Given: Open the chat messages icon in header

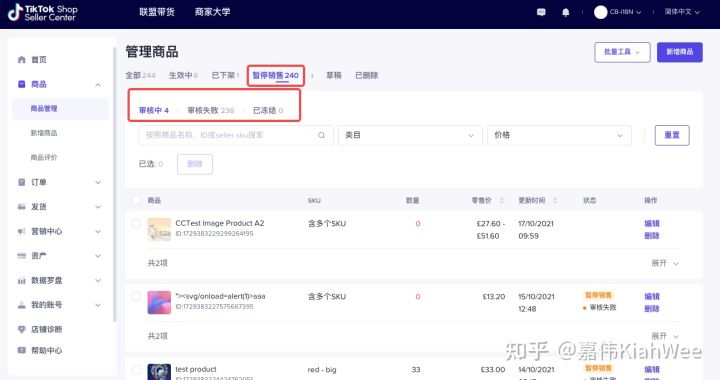Looking at the screenshot, I should click(541, 12).
